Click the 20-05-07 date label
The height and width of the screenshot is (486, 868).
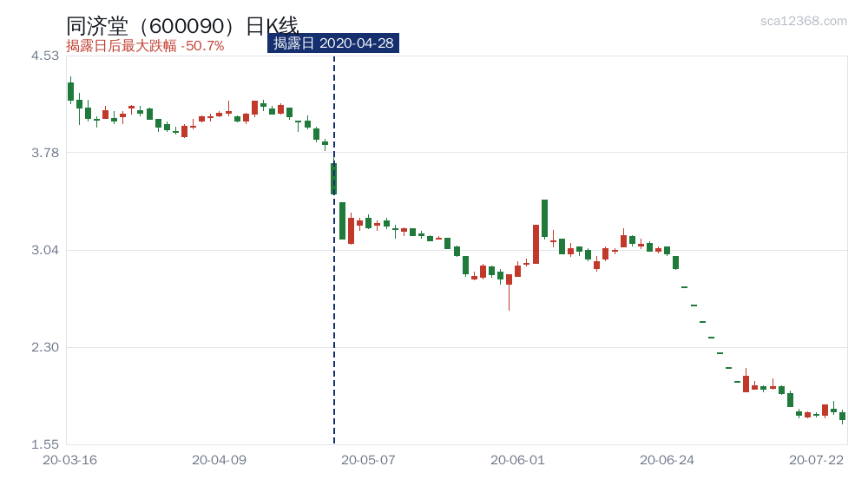[368, 460]
